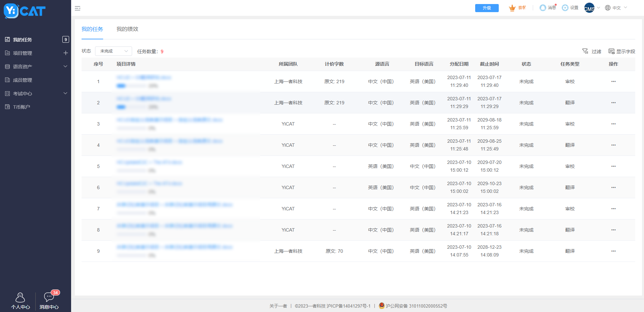The width and height of the screenshot is (644, 312).
Task: Click the crown 套餐 plan icon
Action: 512,8
